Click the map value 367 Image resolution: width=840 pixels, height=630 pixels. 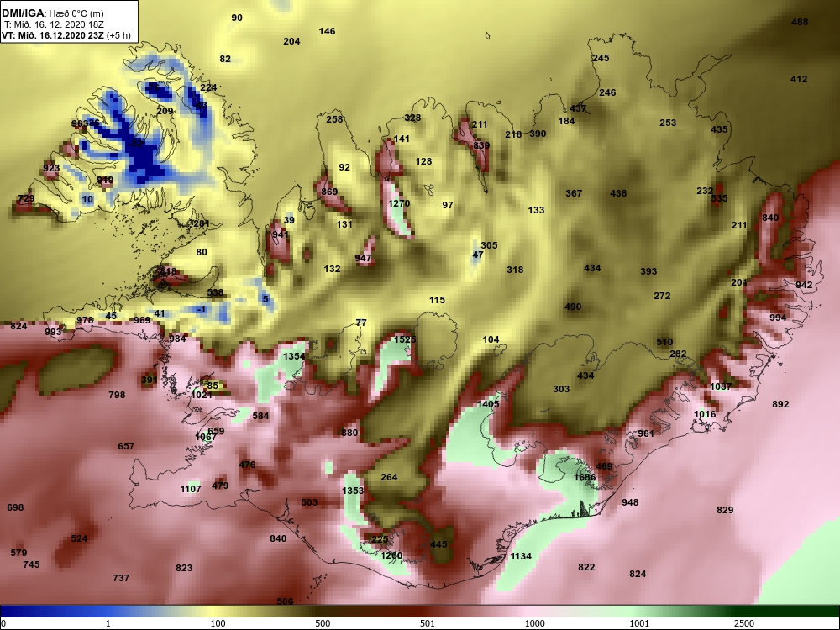574,193
